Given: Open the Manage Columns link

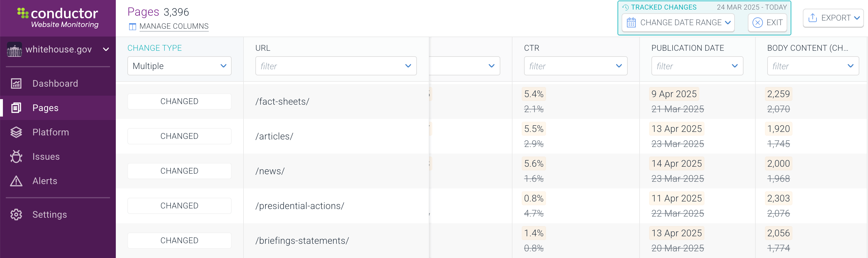Looking at the screenshot, I should tap(174, 26).
